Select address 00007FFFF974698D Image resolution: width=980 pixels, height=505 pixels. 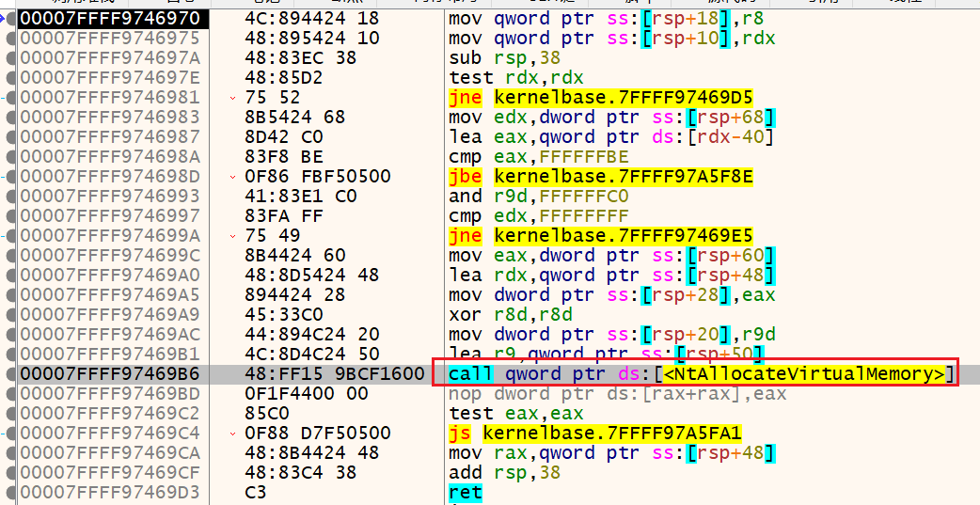[110, 177]
